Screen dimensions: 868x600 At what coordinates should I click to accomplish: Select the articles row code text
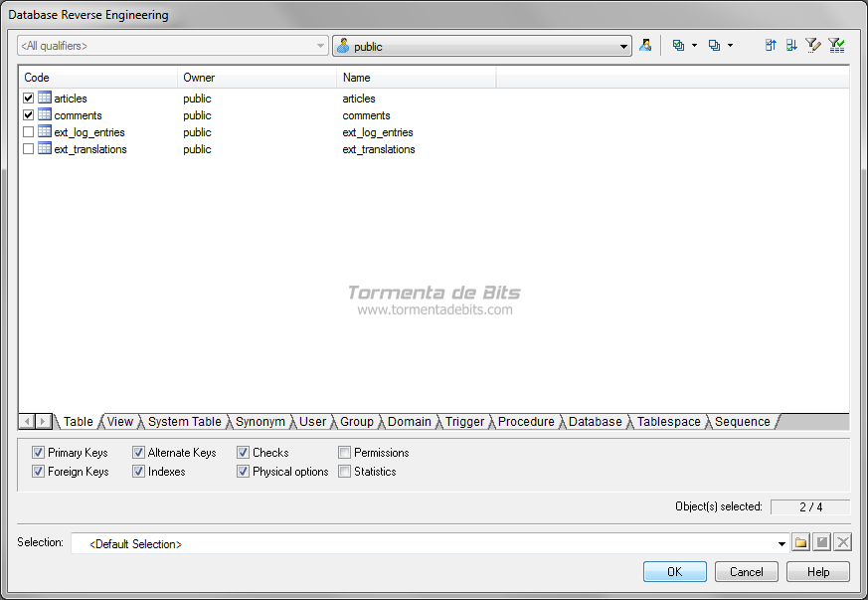pos(71,99)
